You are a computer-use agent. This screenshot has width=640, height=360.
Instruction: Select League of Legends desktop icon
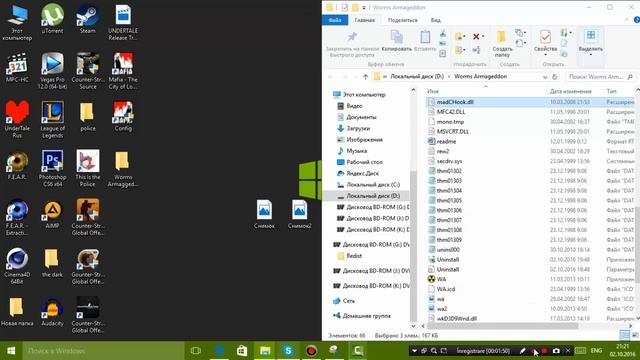[52, 120]
